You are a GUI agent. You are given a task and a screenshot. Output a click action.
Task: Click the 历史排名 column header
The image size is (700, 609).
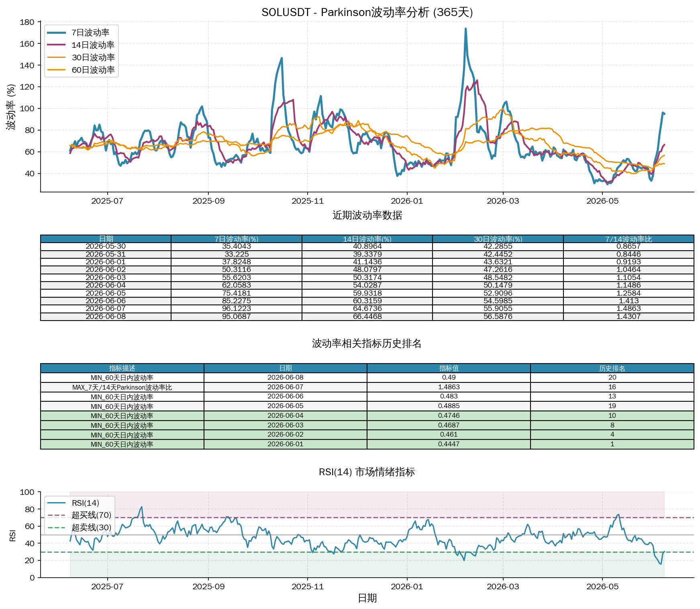pyautogui.click(x=612, y=368)
